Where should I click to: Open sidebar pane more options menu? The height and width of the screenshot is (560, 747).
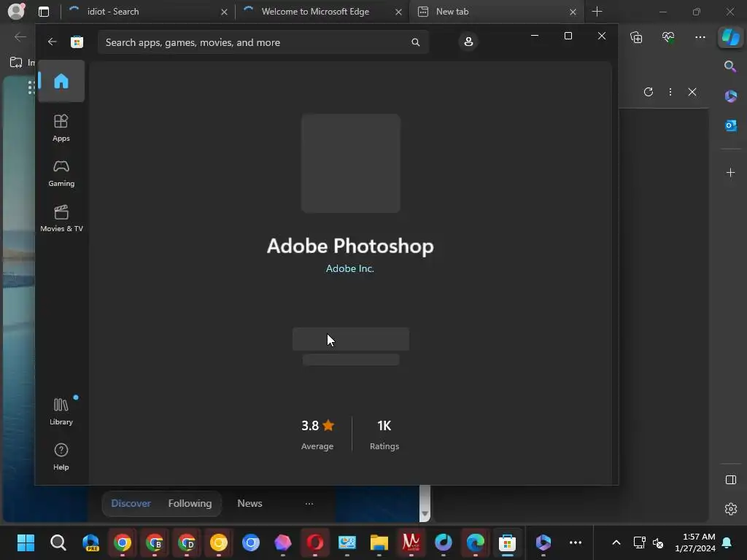coord(670,92)
